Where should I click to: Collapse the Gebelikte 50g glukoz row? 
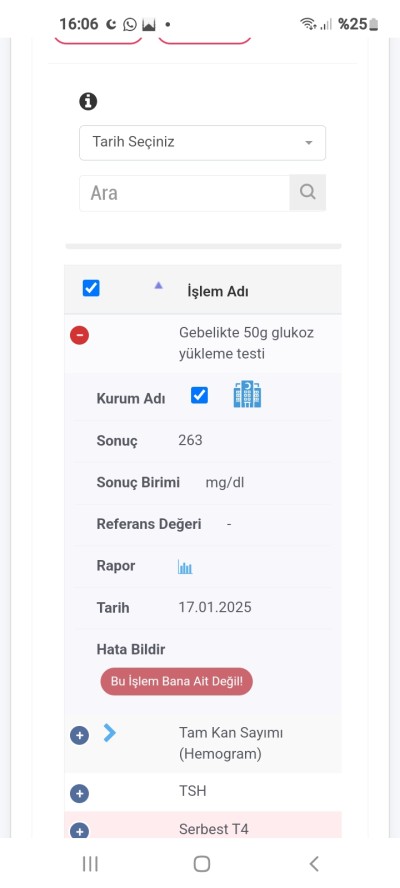click(x=79, y=335)
